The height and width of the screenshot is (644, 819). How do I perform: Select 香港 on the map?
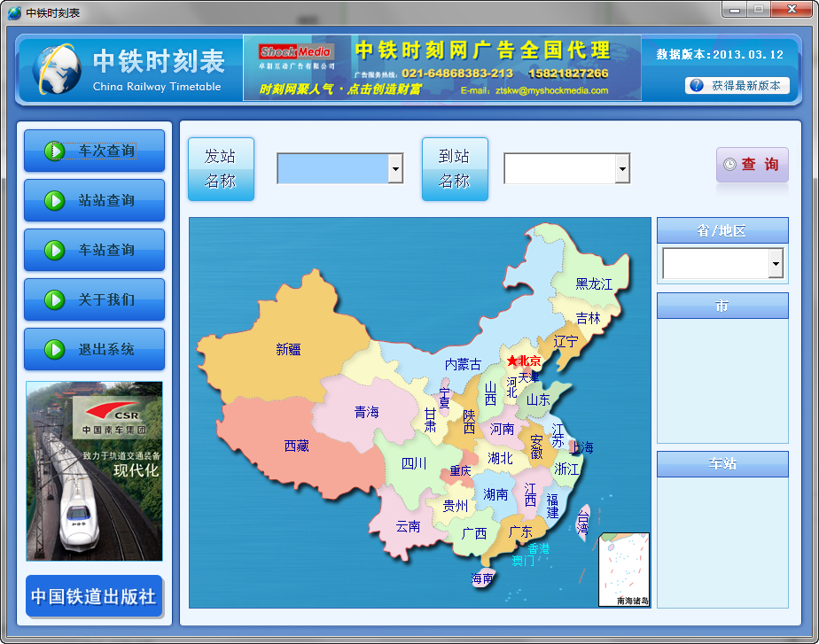539,548
